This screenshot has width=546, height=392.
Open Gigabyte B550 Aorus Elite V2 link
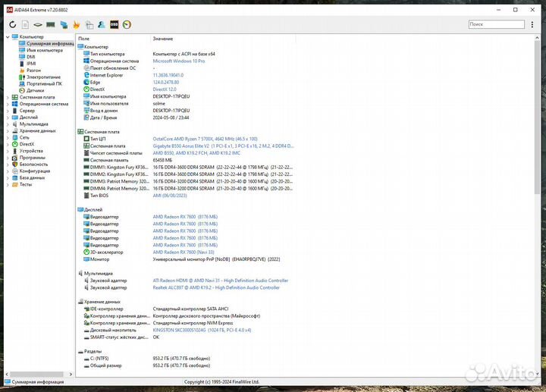pyautogui.click(x=187, y=146)
